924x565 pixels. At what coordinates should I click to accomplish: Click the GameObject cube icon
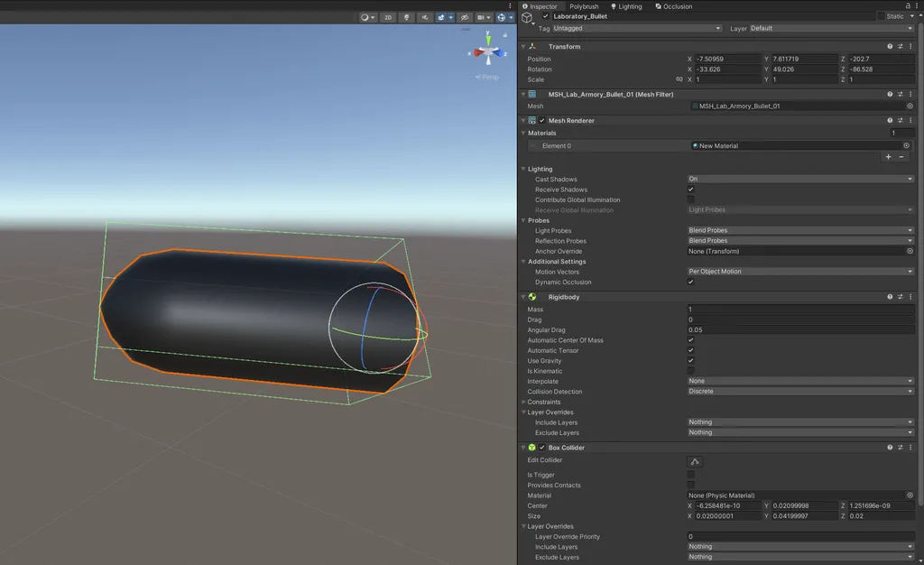point(527,18)
